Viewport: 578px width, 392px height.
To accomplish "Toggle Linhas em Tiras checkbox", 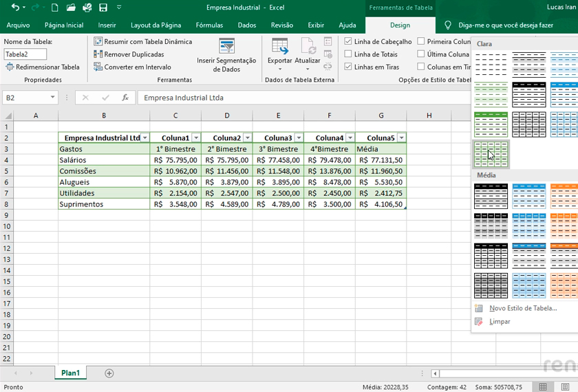I will pyautogui.click(x=348, y=67).
